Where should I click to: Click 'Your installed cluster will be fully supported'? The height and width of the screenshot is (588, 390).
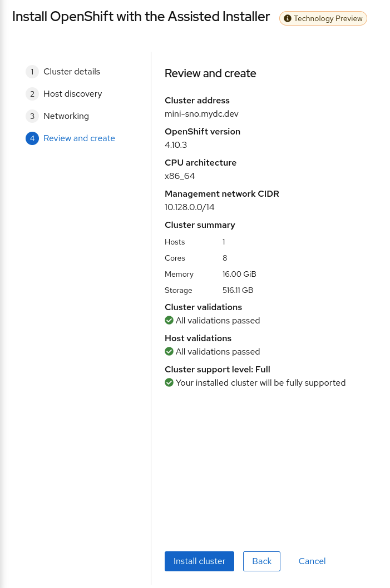[x=260, y=383]
